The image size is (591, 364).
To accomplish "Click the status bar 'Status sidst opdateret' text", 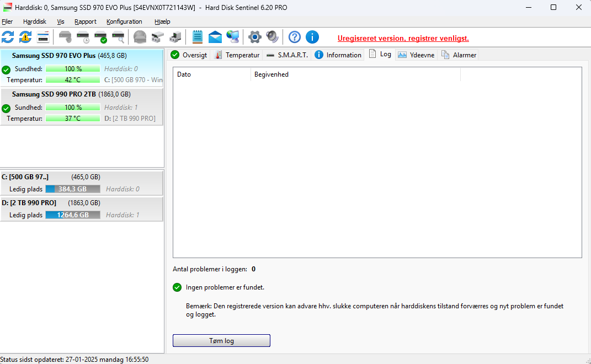I will [74, 360].
